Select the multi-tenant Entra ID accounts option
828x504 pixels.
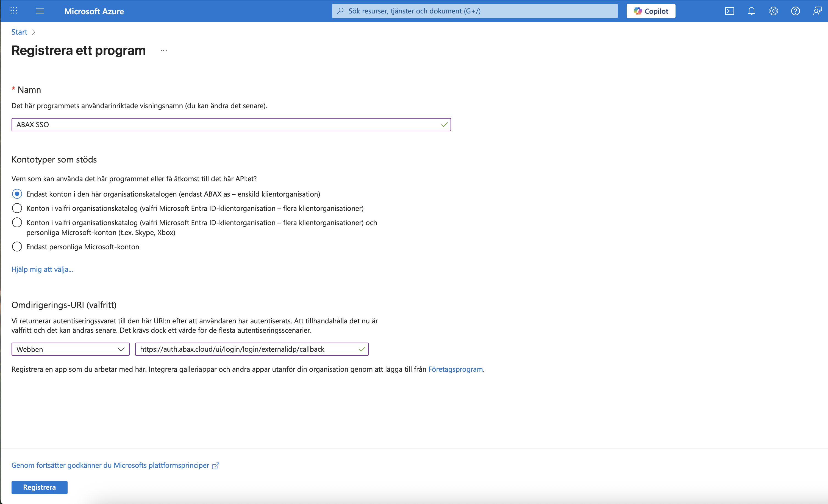tap(17, 208)
